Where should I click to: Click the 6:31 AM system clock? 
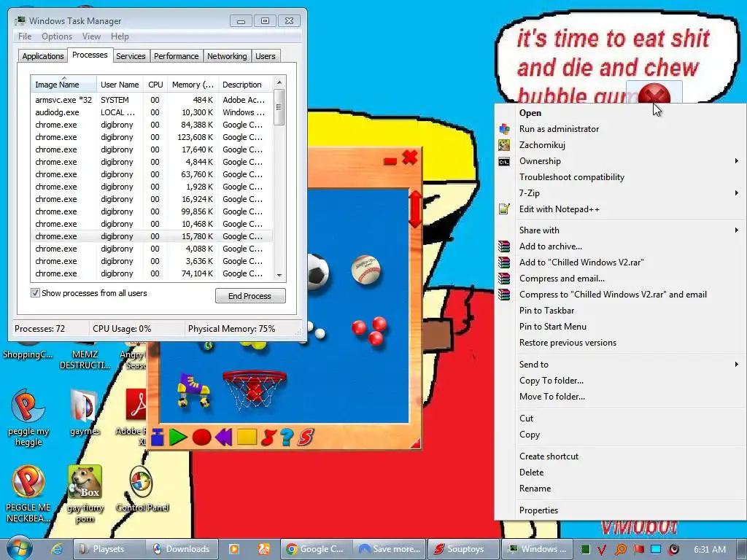click(x=710, y=549)
